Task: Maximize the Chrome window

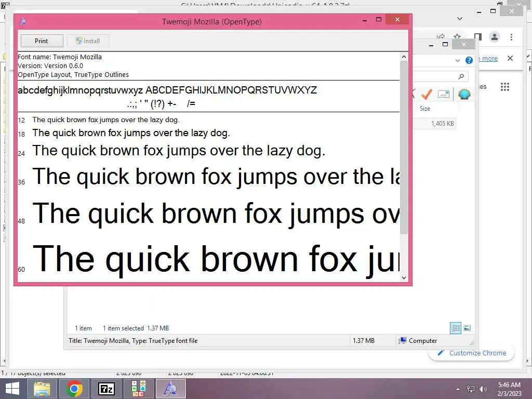Action: (x=493, y=11)
